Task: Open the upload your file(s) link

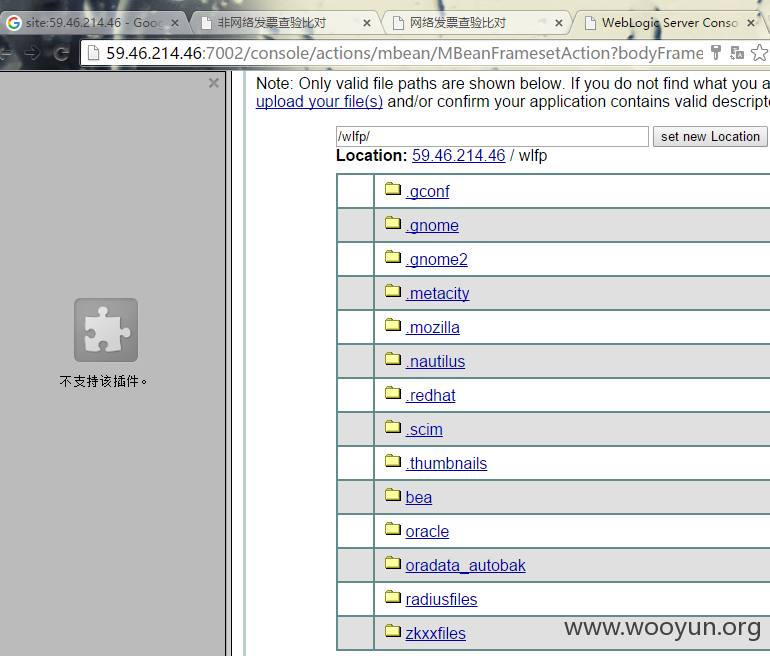Action: (319, 102)
